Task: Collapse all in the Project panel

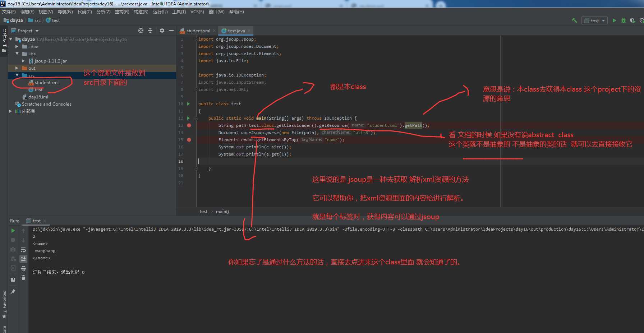Action: (x=150, y=31)
